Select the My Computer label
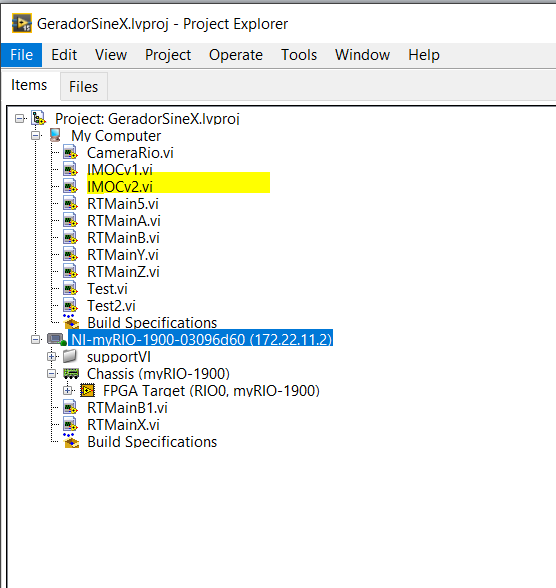The image size is (556, 588). pyautogui.click(x=116, y=136)
